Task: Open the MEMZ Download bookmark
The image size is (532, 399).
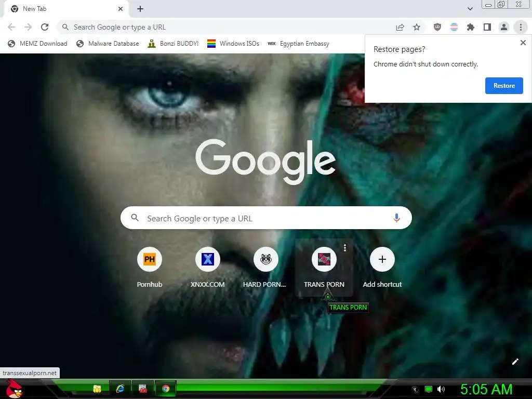Action: click(x=37, y=44)
